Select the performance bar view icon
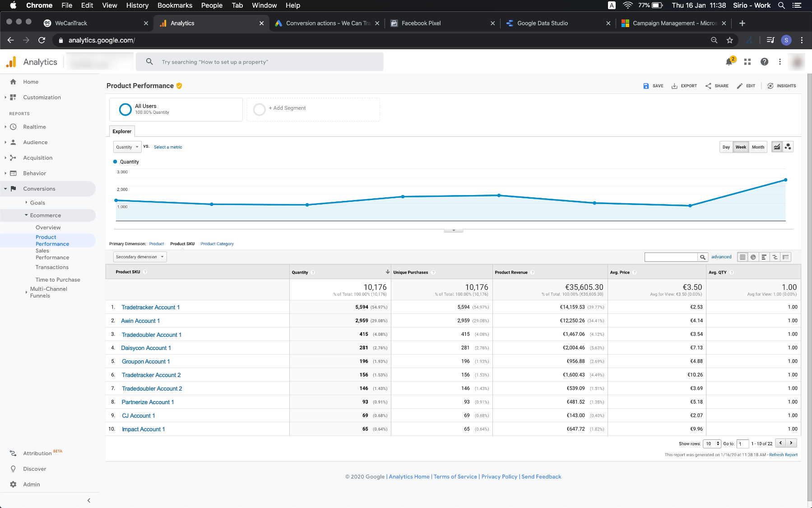This screenshot has width=812, height=508. (764, 257)
